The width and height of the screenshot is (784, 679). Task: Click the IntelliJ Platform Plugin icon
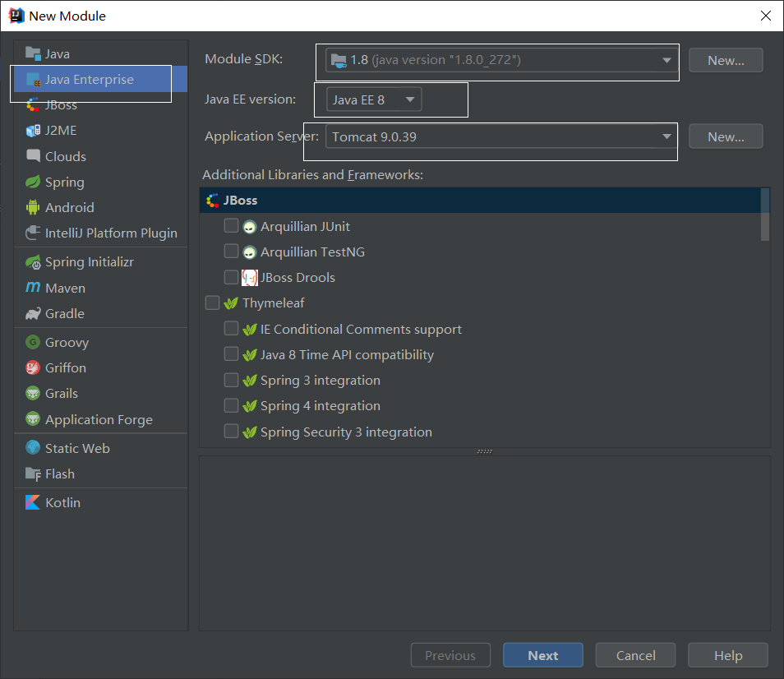(33, 233)
